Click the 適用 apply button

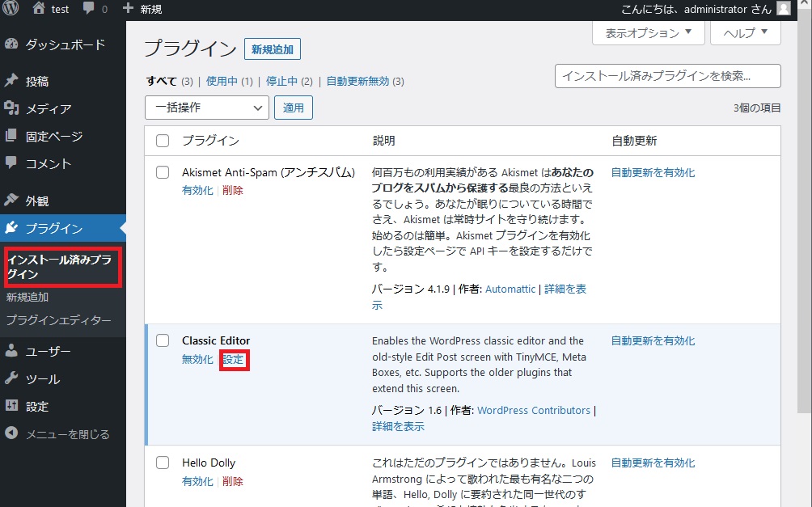pyautogui.click(x=293, y=108)
